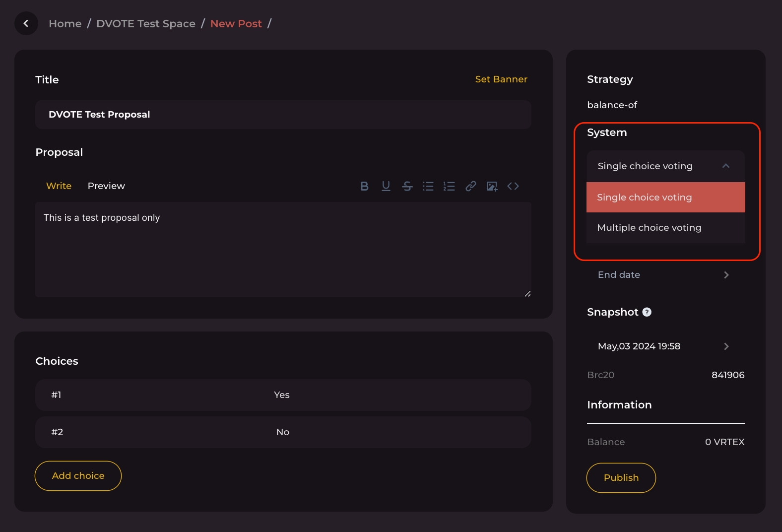Insert a numbered list
Screen dimensions: 782x532
click(449, 186)
